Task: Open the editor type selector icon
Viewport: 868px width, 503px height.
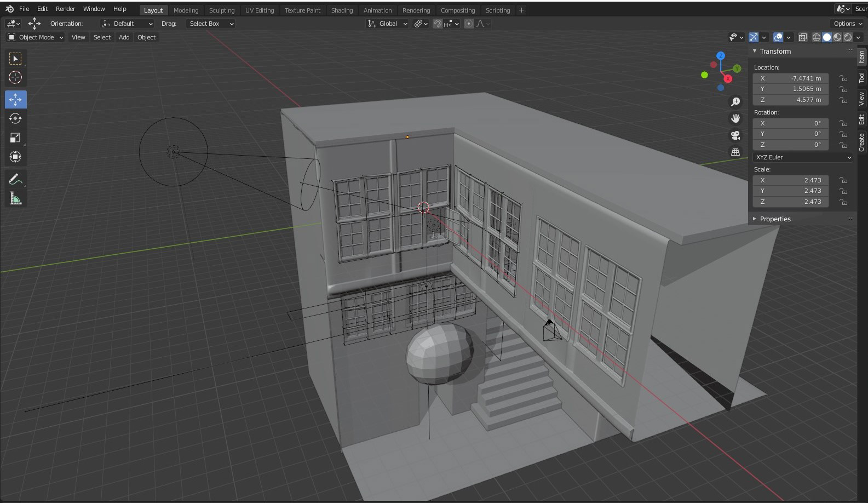Action: point(13,24)
